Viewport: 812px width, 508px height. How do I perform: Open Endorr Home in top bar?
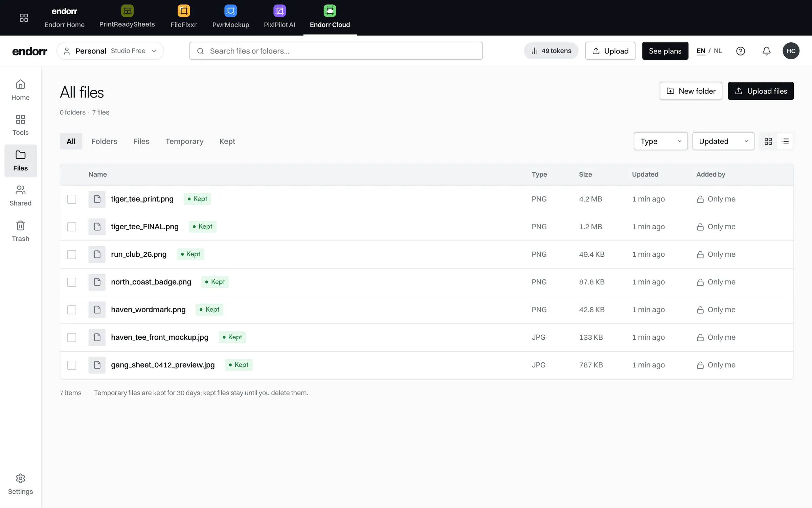pyautogui.click(x=64, y=18)
